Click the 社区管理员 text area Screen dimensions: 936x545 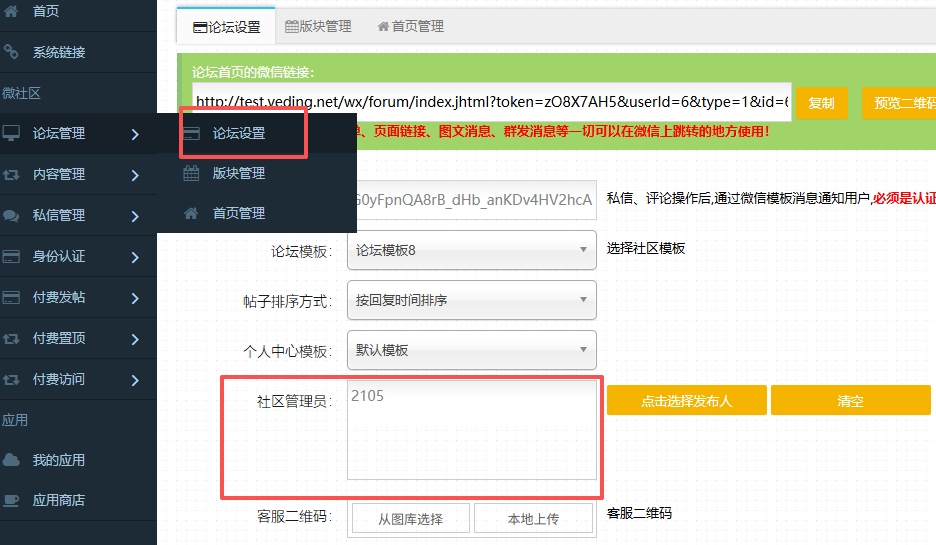tap(471, 430)
